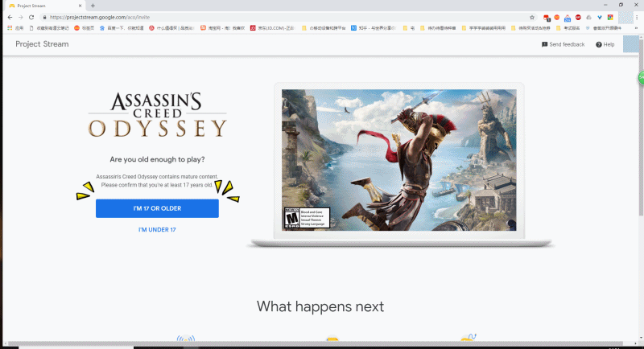Open the Taobao bookmark with orange icon
This screenshot has height=349, width=644.
click(222, 28)
